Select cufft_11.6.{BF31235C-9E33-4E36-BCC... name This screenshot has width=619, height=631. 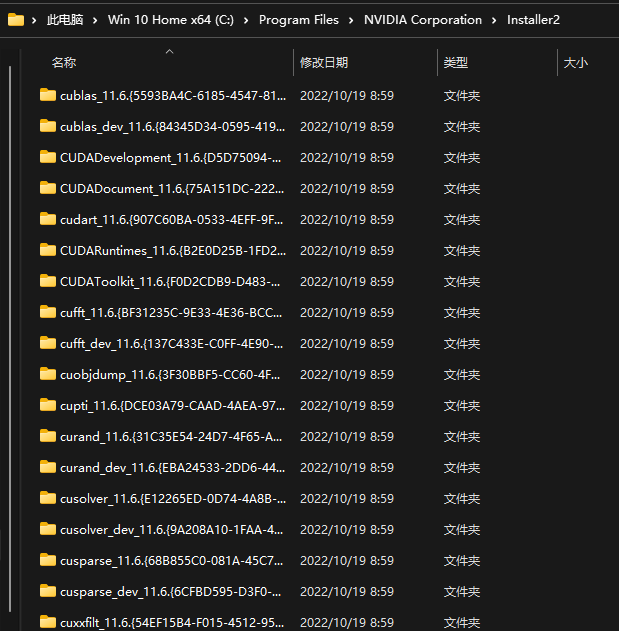coord(171,313)
